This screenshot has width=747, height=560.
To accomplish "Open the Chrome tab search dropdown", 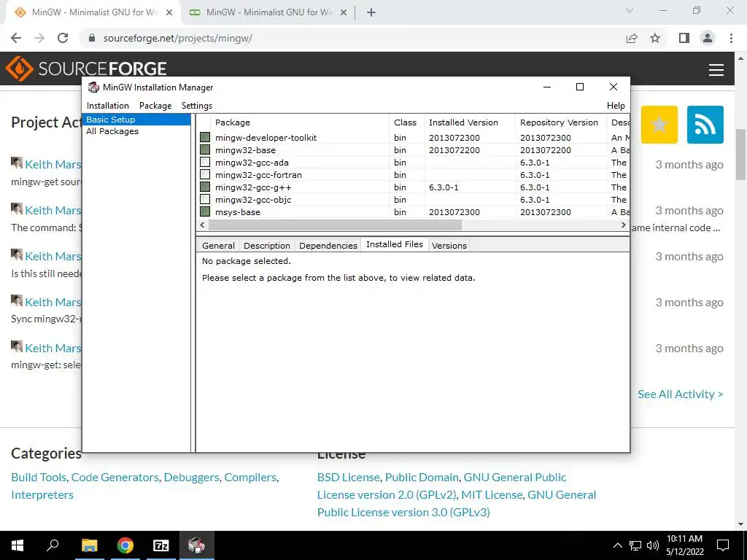I will pyautogui.click(x=630, y=10).
